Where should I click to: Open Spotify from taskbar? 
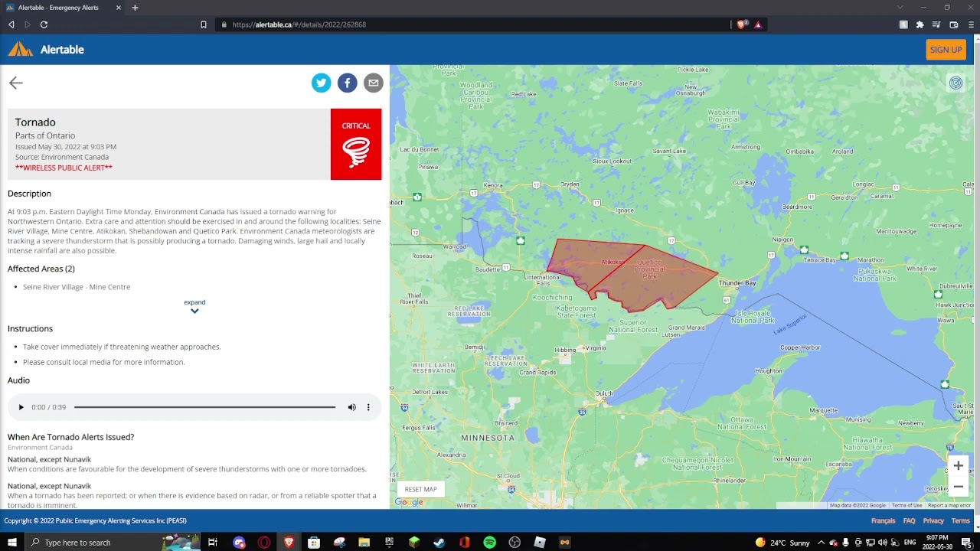point(489,543)
